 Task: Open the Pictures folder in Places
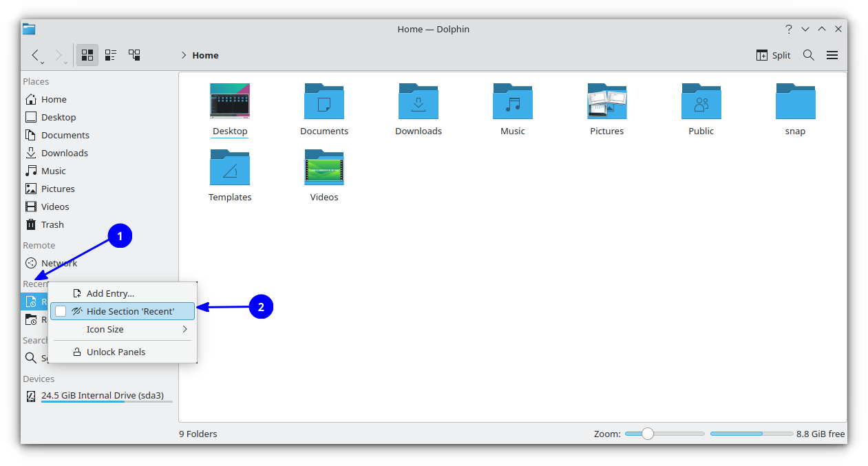click(59, 189)
